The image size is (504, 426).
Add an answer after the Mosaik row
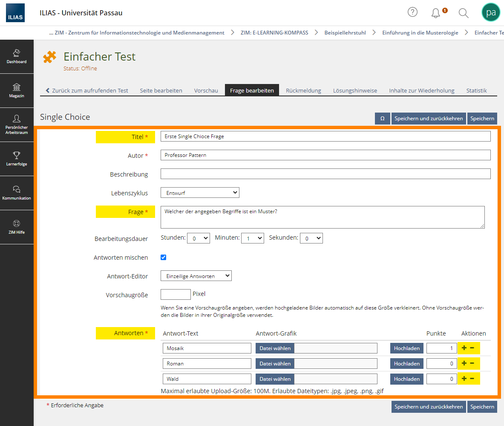pyautogui.click(x=464, y=348)
